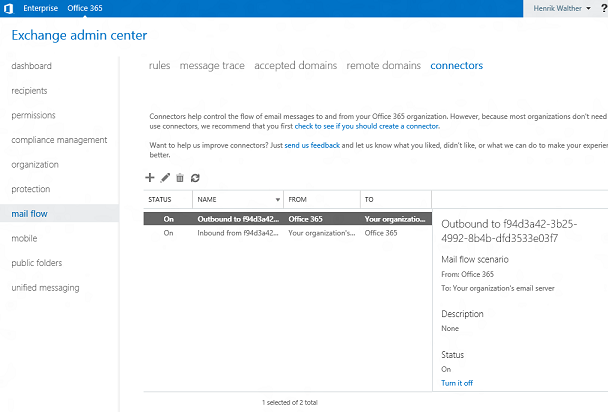This screenshot has height=412, width=608.
Task: Click the Turn it off link
Action: coord(457,383)
